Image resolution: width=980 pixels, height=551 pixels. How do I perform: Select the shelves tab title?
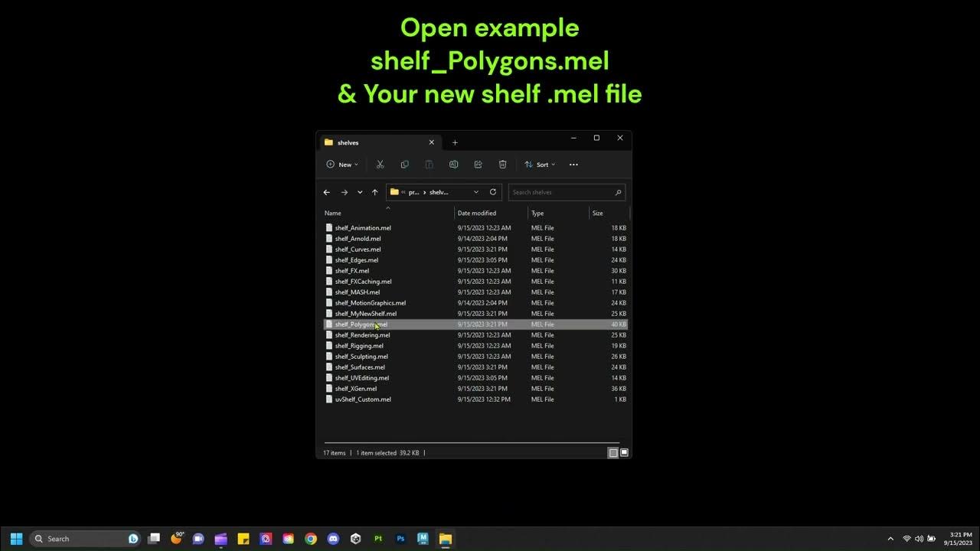(348, 142)
